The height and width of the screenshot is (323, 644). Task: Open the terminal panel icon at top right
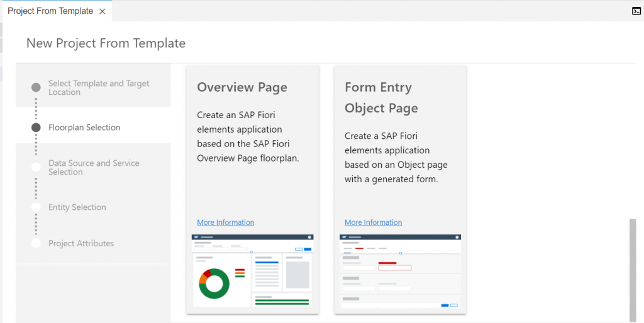(x=636, y=11)
